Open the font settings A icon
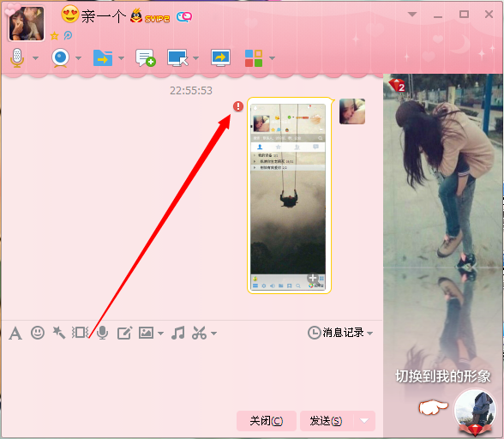This screenshot has height=439, width=504. tap(15, 333)
